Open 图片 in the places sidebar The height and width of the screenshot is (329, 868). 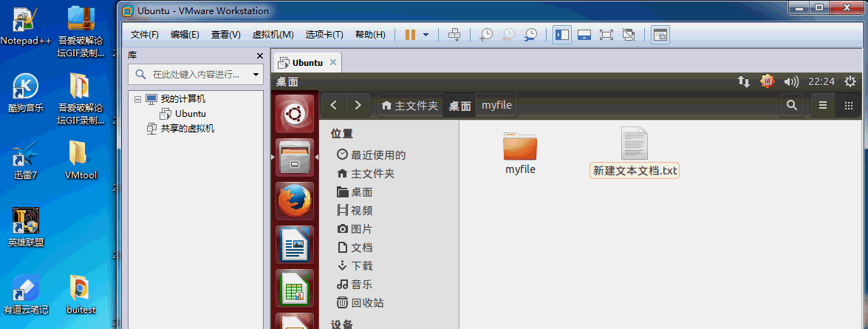pos(355,228)
